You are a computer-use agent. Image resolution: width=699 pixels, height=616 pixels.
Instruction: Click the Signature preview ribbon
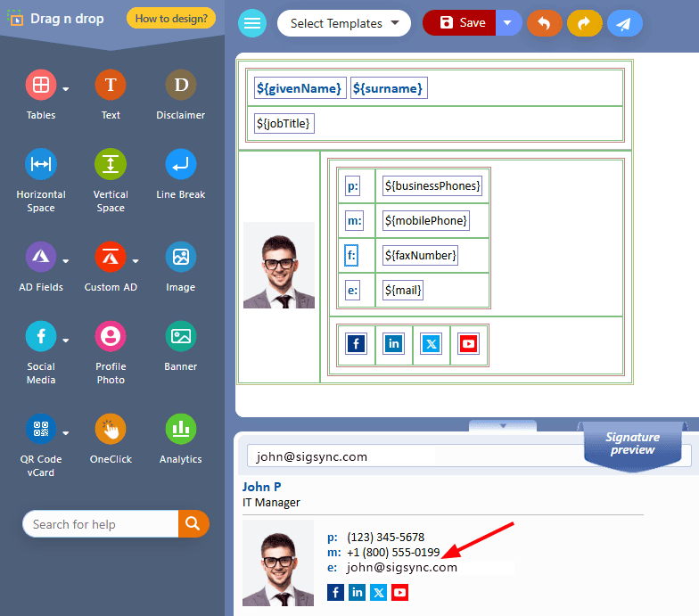tap(633, 445)
